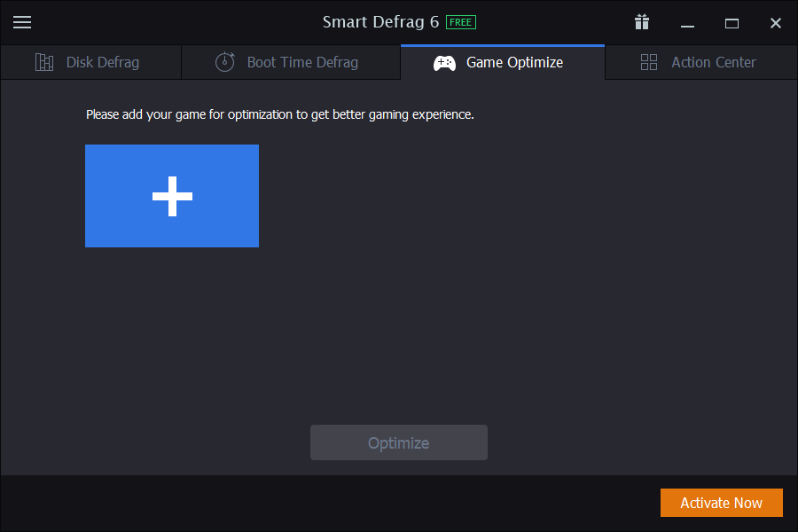Click the game controller icon
Image resolution: width=798 pixels, height=532 pixels.
[x=444, y=63]
